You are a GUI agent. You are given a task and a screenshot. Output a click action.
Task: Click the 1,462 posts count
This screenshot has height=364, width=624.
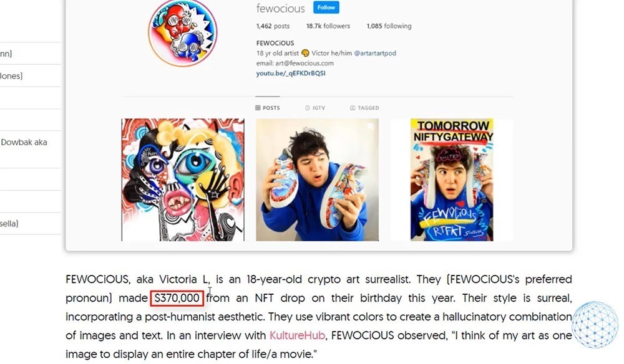(x=273, y=26)
